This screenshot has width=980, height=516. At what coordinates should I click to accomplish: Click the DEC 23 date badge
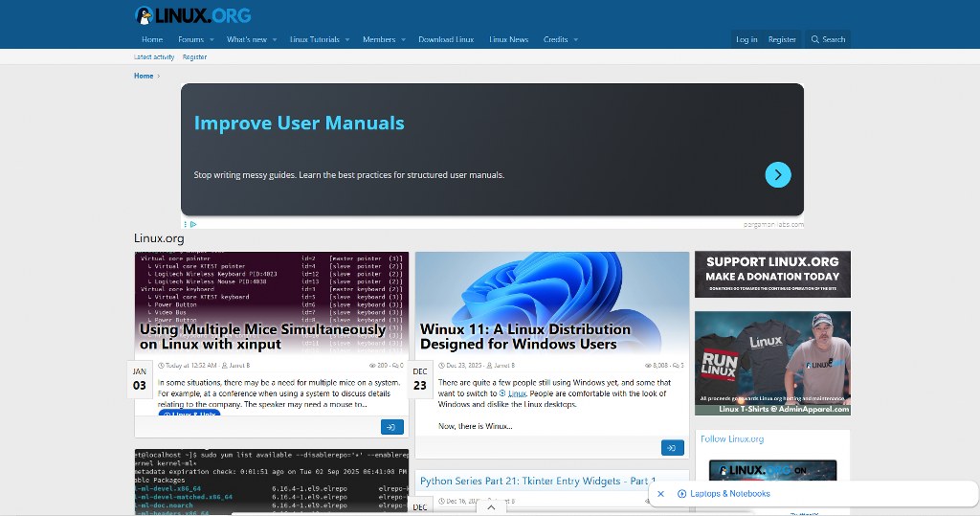(x=420, y=379)
